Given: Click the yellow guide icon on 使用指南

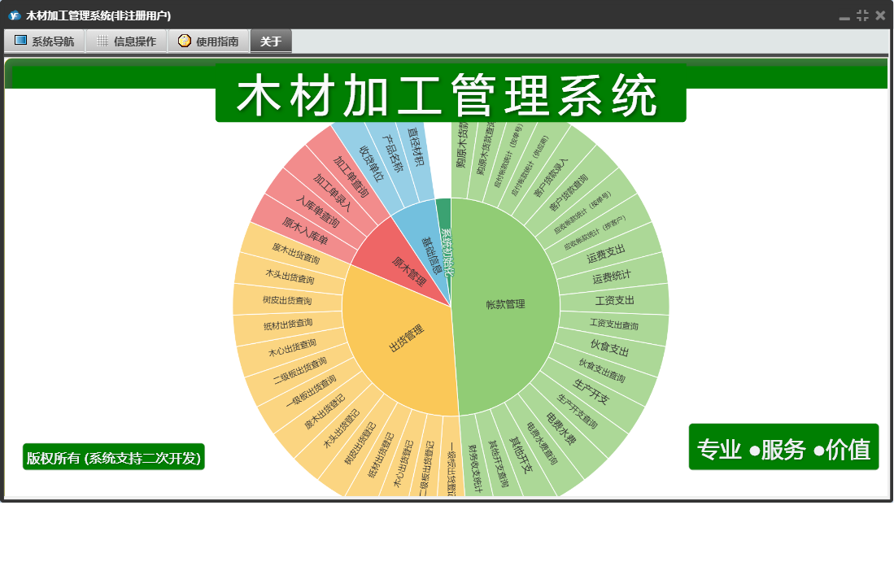Looking at the screenshot, I should (184, 41).
